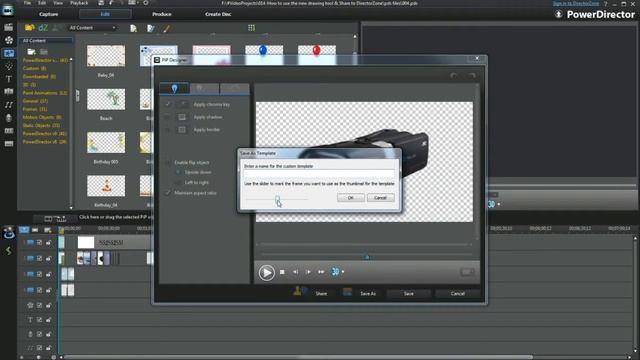Click the add new tag folder icon
The image size is (640, 360).
[x=31, y=52]
